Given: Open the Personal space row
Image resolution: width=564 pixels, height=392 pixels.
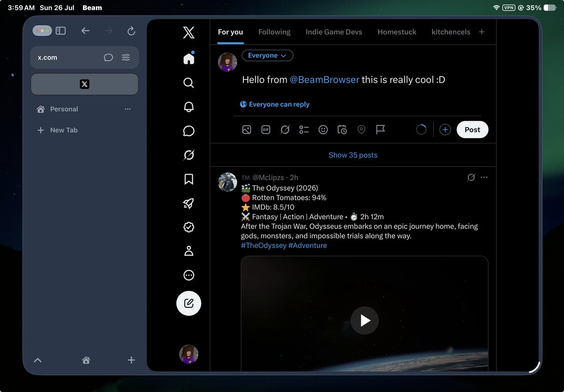Looking at the screenshot, I should pyautogui.click(x=85, y=109).
